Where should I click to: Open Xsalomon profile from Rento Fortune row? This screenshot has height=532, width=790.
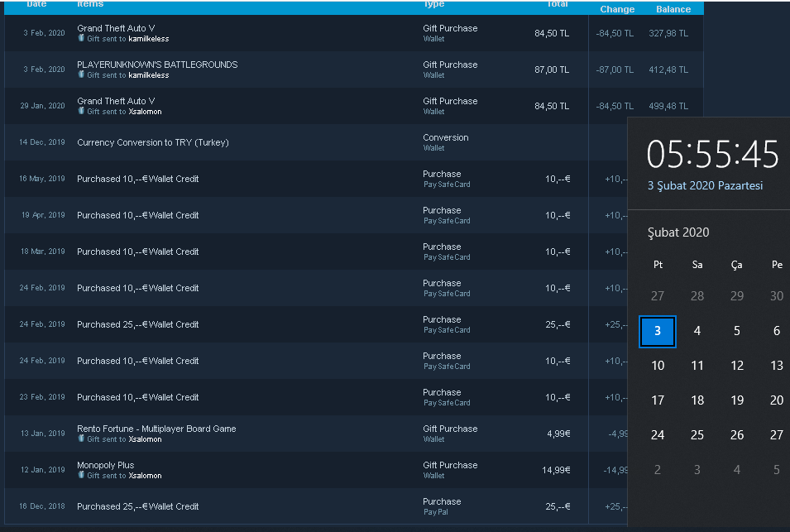point(145,439)
